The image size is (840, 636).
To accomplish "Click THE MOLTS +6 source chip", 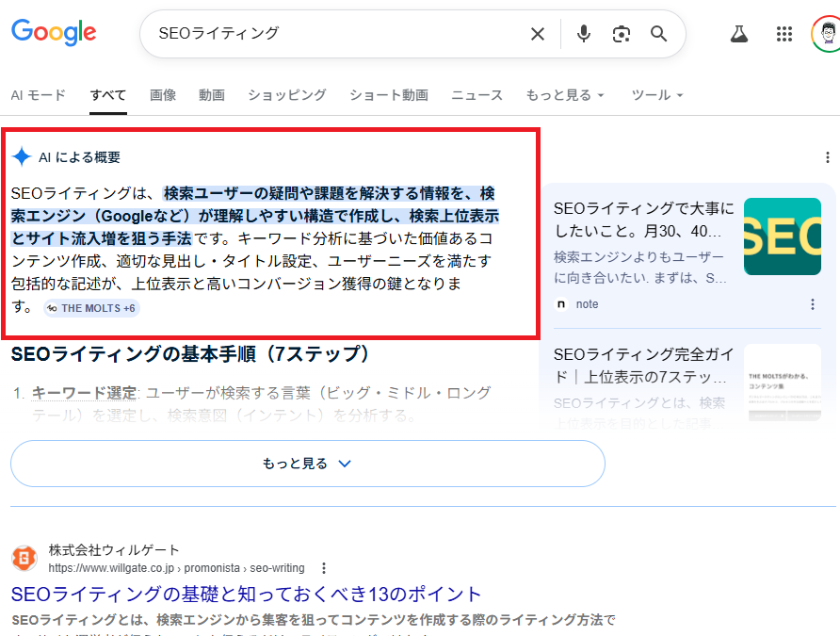I will 91,308.
